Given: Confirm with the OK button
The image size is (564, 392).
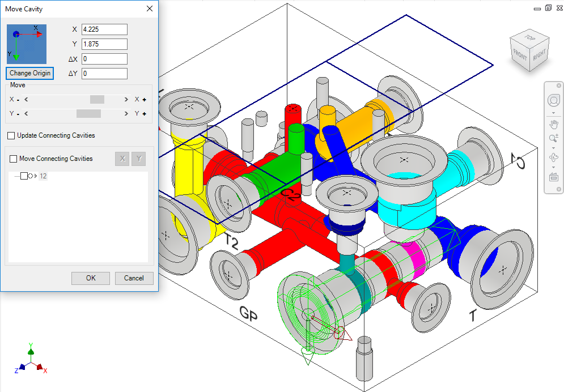Looking at the screenshot, I should [x=91, y=278].
